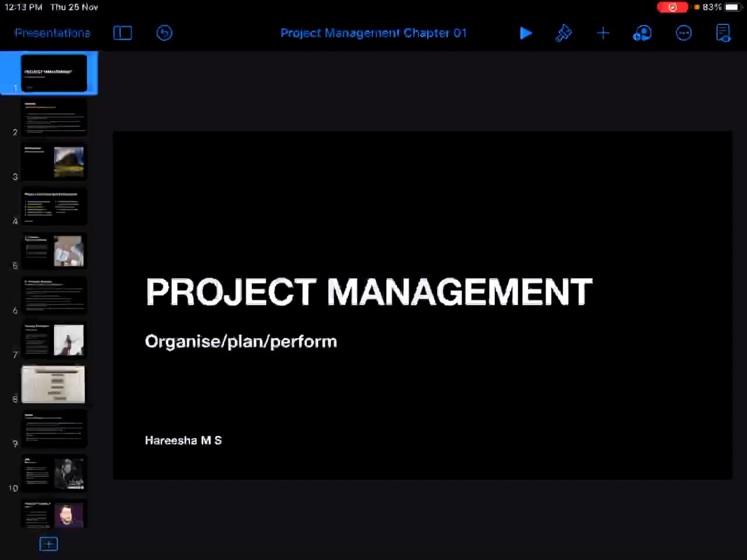Viewport: 747px width, 560px height.
Task: Select slide 11 thumbnail with portrait
Action: click(54, 514)
